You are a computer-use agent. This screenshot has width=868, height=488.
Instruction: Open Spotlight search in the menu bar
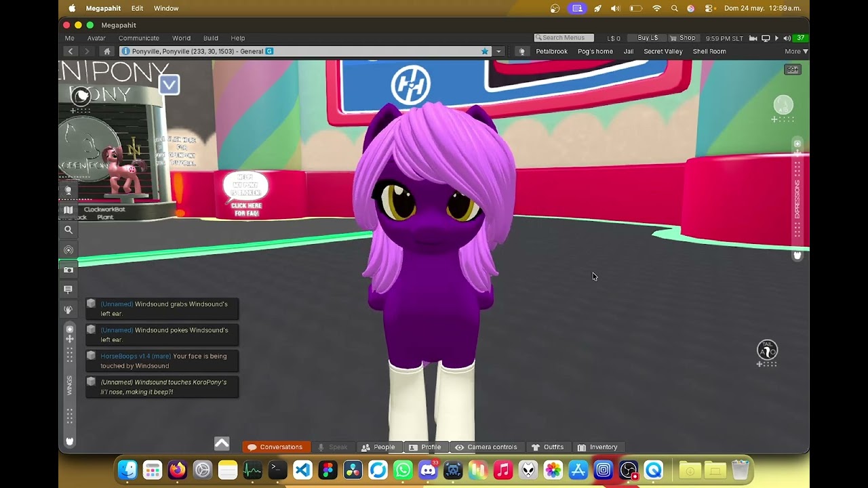[x=674, y=8]
